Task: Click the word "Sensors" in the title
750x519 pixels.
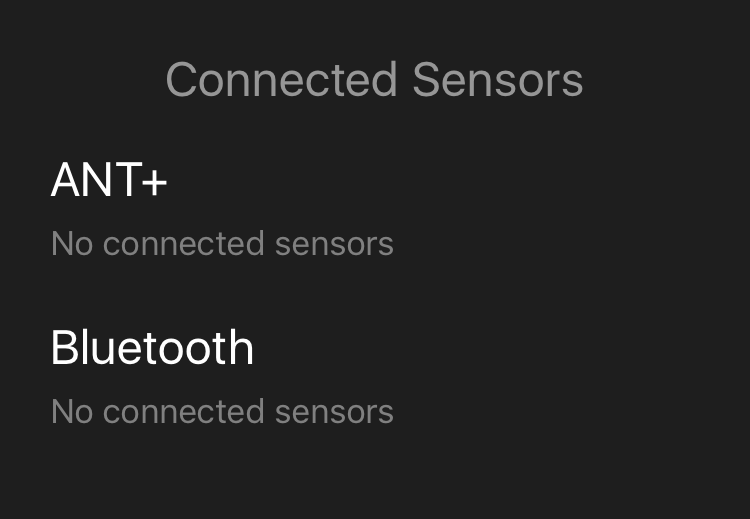Action: (497, 80)
